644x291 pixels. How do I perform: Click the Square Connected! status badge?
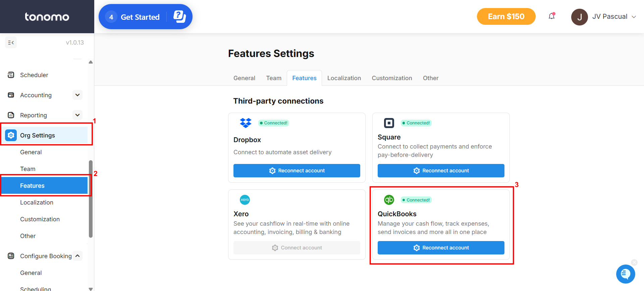click(416, 123)
